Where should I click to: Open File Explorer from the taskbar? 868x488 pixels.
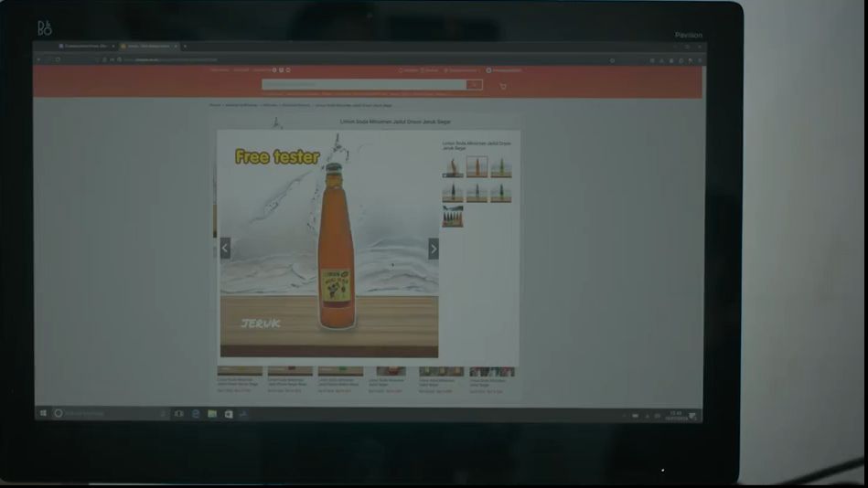point(212,414)
